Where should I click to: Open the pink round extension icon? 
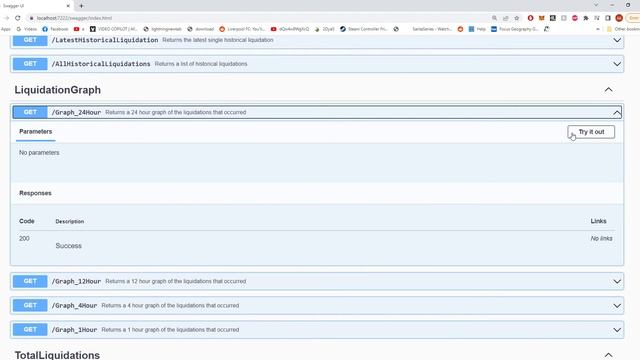click(x=575, y=18)
